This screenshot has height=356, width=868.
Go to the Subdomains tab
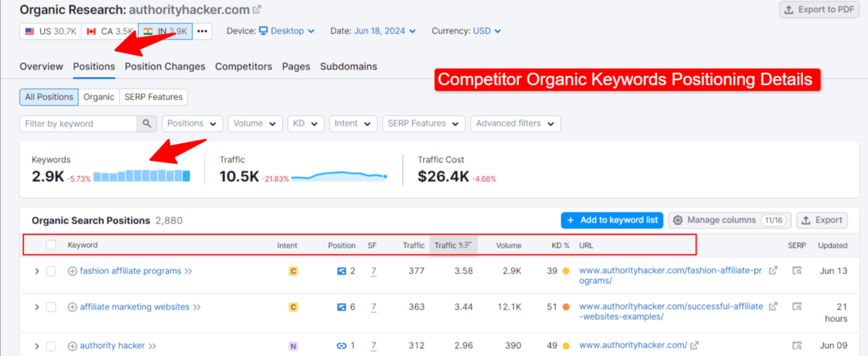(x=348, y=67)
